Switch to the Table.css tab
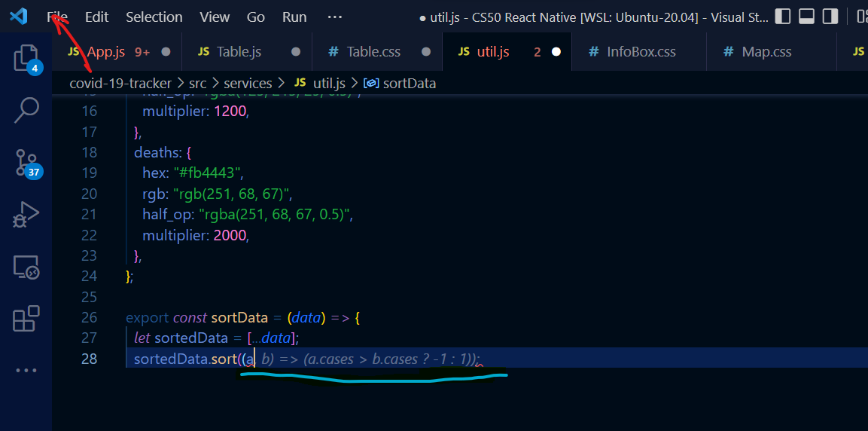 point(377,52)
